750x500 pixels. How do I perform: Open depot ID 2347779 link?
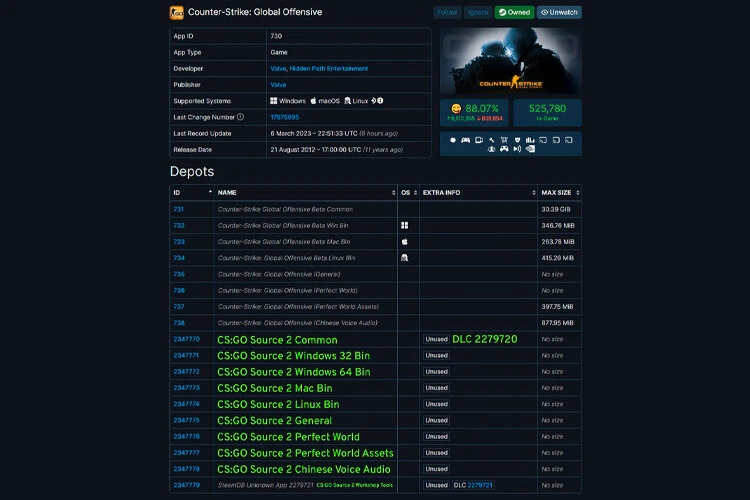pyautogui.click(x=187, y=485)
